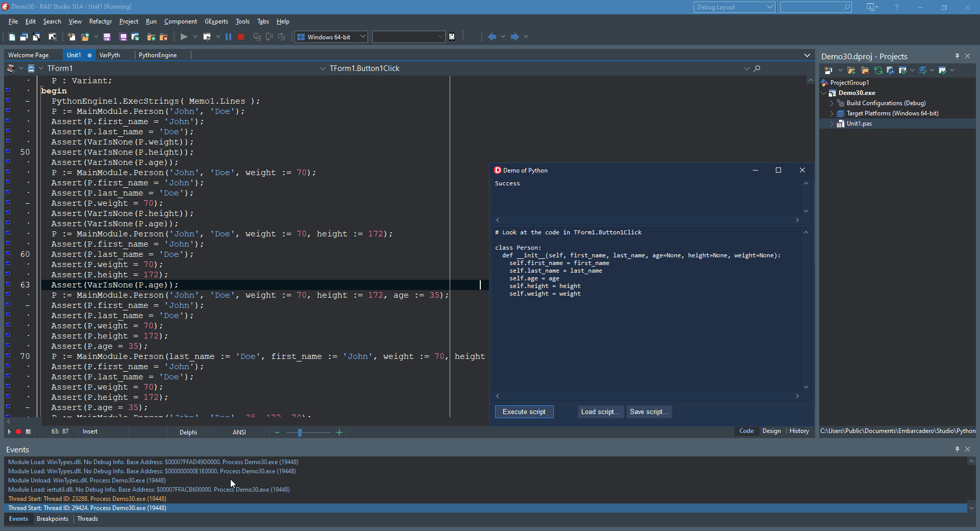Toggle breakpoint on line 50 gutter
The height and width of the screenshot is (531, 980).
tap(8, 151)
